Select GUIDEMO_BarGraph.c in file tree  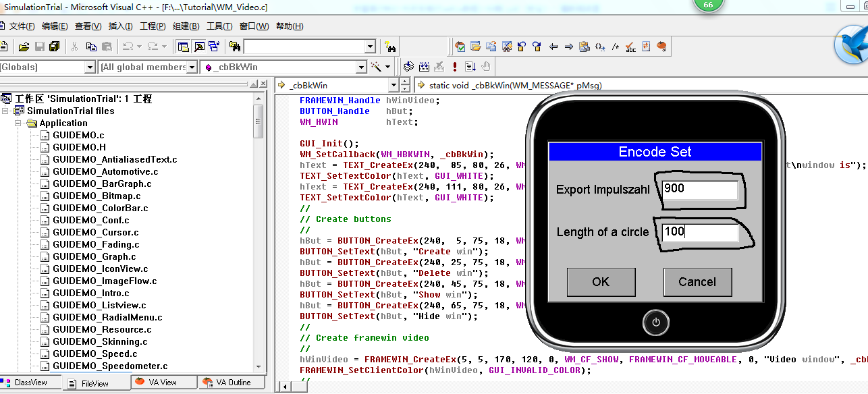tap(102, 184)
